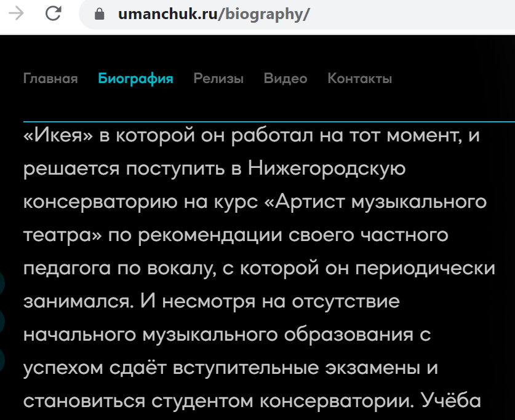Click the top dark circle at left edge
The height and width of the screenshot is (420, 515).
tap(2, 284)
